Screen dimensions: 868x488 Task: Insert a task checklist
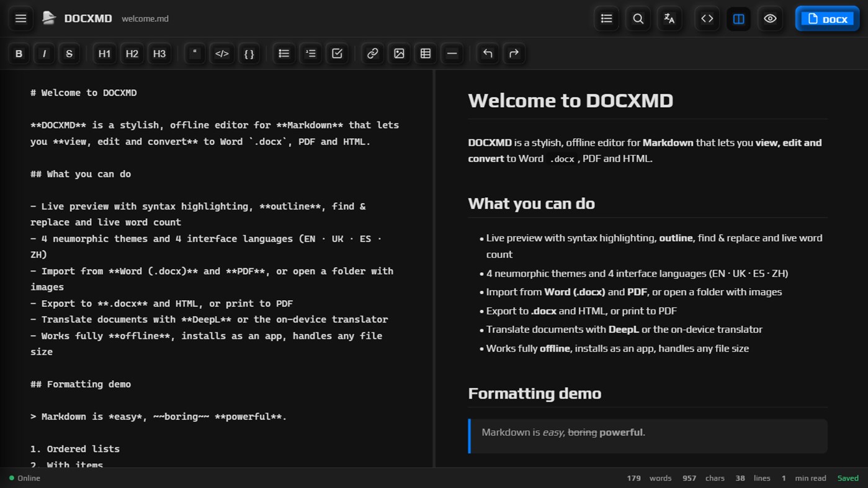[337, 53]
